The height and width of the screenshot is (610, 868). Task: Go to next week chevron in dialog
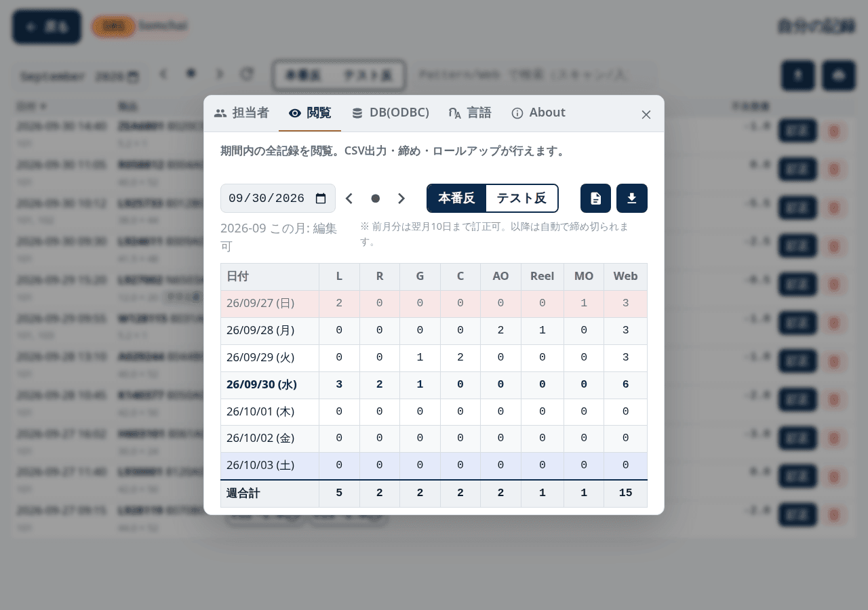(401, 198)
